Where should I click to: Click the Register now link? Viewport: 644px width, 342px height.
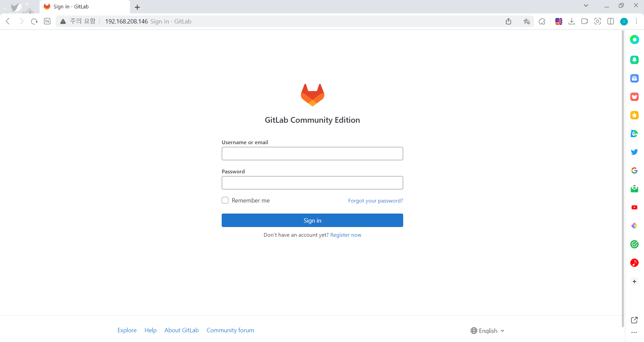coord(346,235)
